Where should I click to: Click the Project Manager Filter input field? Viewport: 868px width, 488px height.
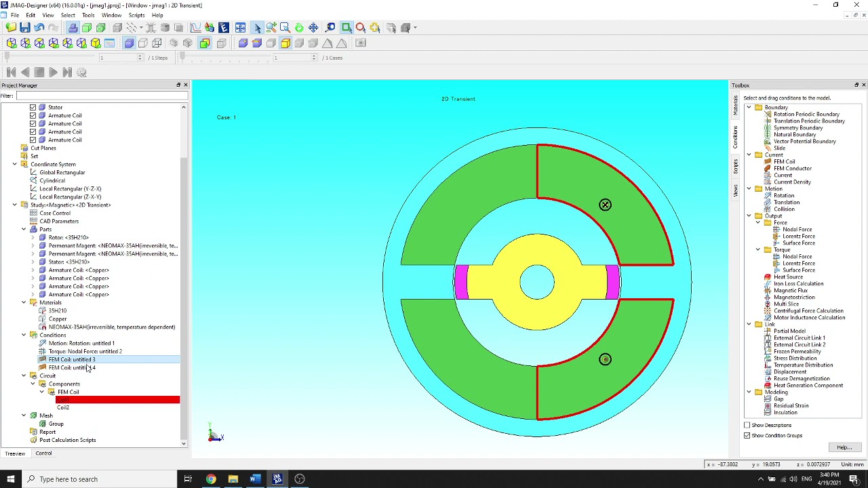[100, 96]
